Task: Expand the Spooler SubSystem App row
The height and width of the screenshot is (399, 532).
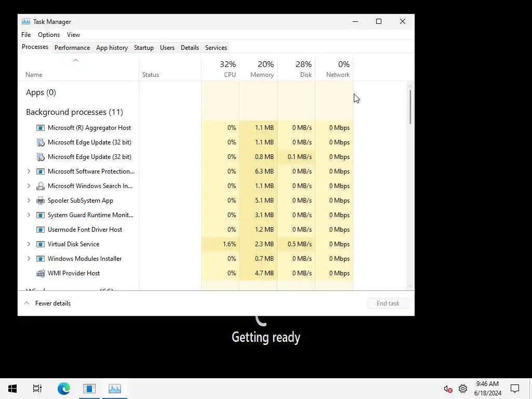Action: (29, 201)
